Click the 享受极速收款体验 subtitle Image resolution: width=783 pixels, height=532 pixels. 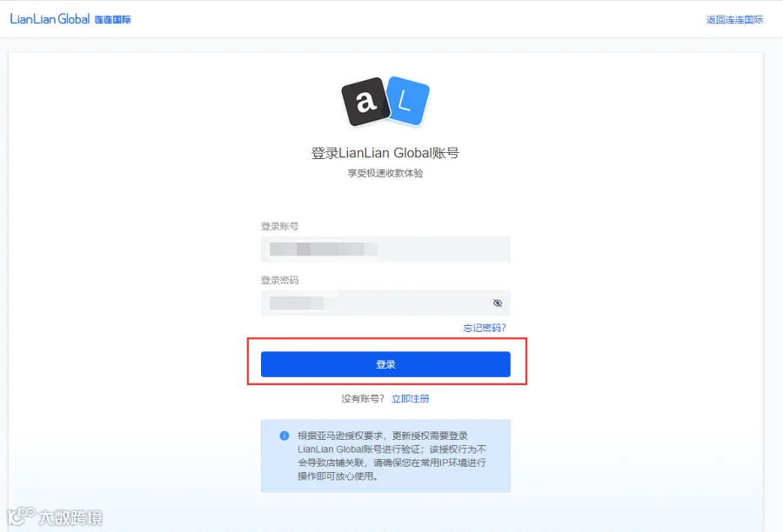385,173
